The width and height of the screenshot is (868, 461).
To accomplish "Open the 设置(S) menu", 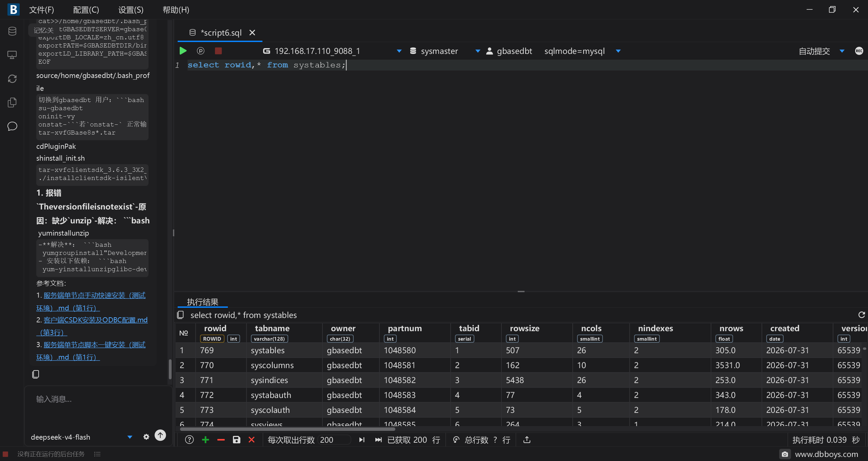I will point(131,10).
